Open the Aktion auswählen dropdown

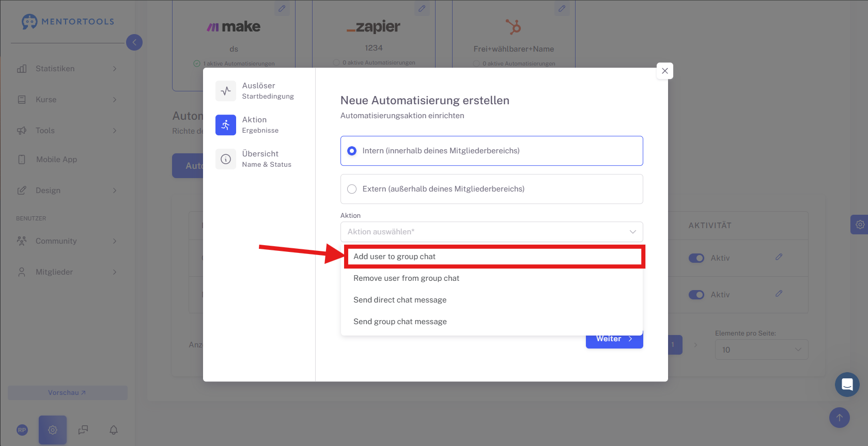coord(492,232)
